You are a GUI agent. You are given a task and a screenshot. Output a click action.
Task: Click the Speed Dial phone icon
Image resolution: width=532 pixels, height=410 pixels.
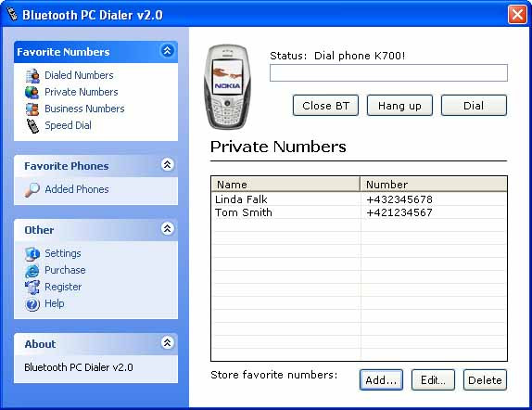point(32,125)
